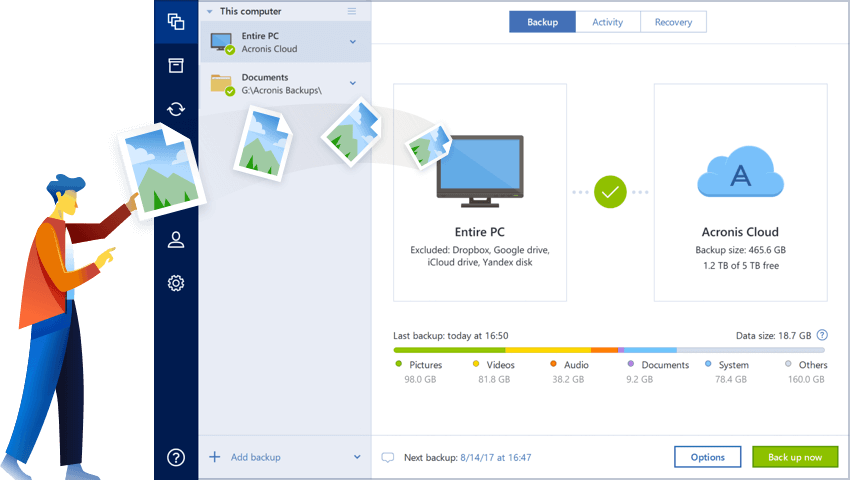850x480 pixels.
Task: Click the Documents legend dot
Action: [630, 364]
